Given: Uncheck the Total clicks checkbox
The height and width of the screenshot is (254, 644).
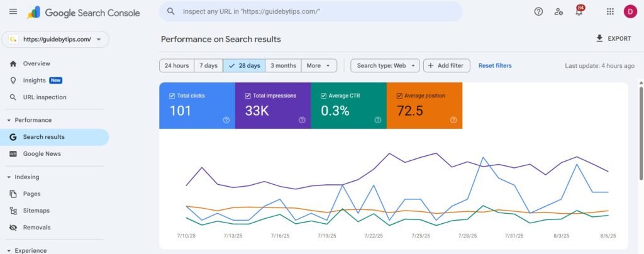Looking at the screenshot, I should [172, 96].
